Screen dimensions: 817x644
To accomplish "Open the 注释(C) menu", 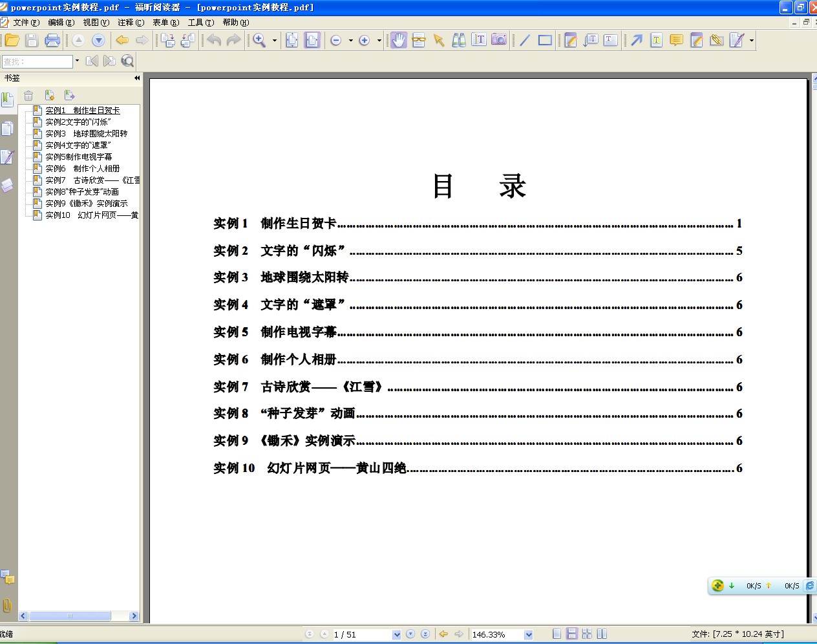I will click(131, 23).
